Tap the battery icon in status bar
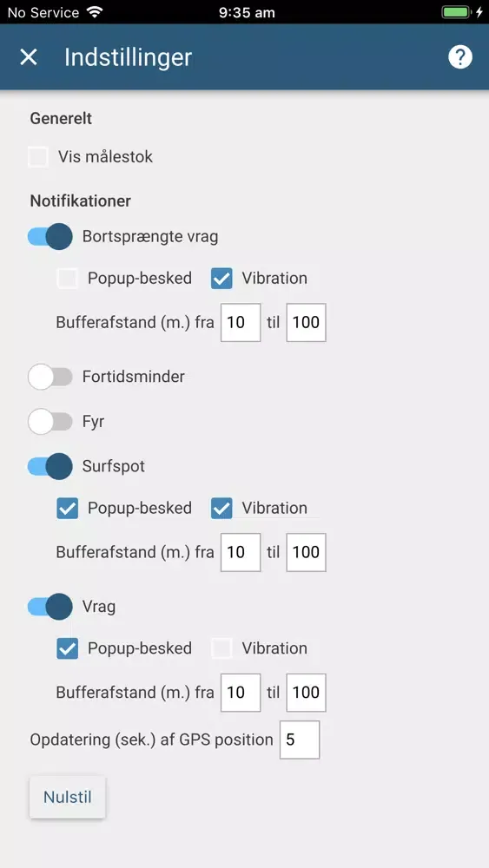Viewport: 489px width, 868px height. tap(457, 12)
